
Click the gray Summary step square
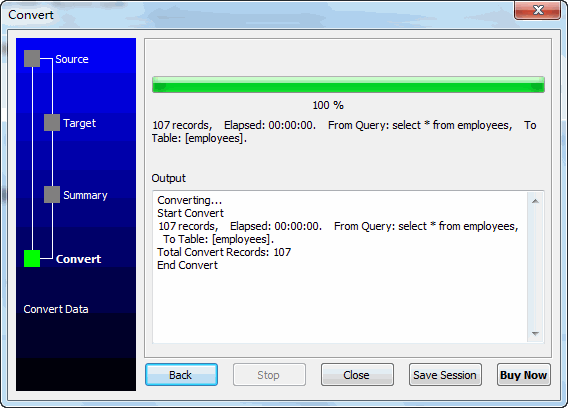52,195
